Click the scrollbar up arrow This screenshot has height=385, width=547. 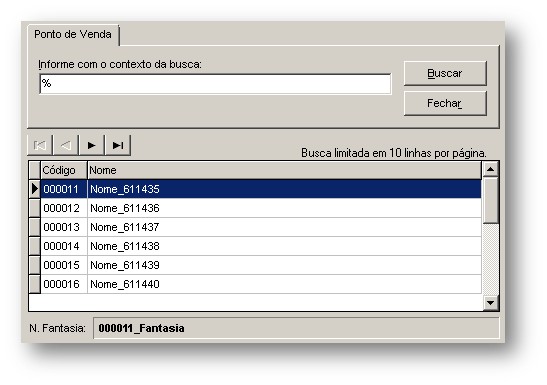490,169
